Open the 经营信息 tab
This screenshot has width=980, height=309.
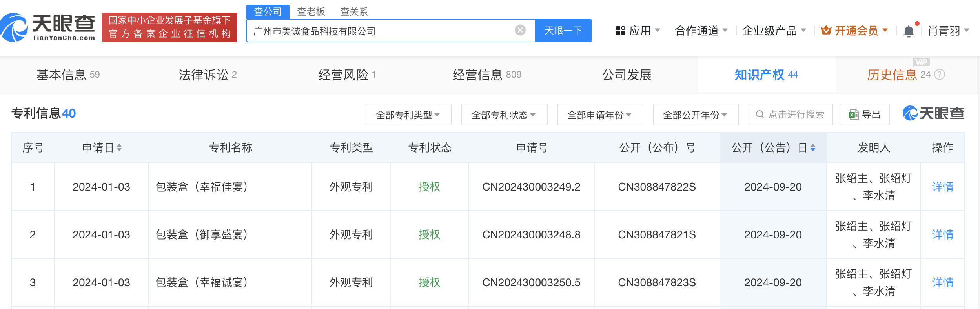click(x=486, y=75)
